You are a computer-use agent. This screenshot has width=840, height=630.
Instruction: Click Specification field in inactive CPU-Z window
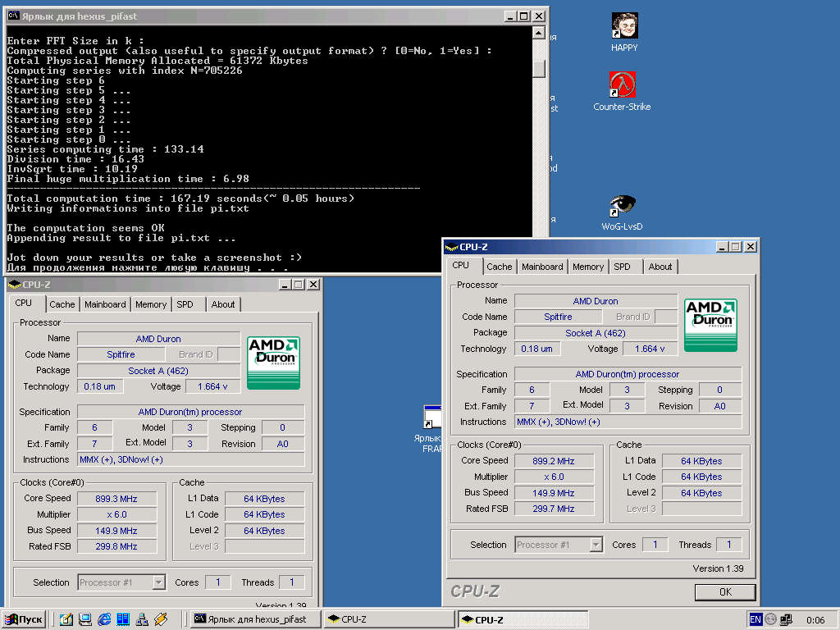190,412
